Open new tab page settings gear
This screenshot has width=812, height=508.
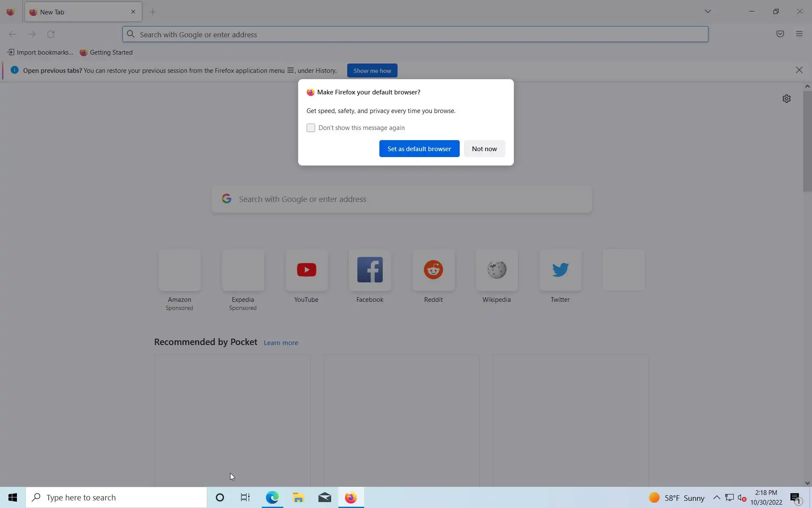click(786, 99)
